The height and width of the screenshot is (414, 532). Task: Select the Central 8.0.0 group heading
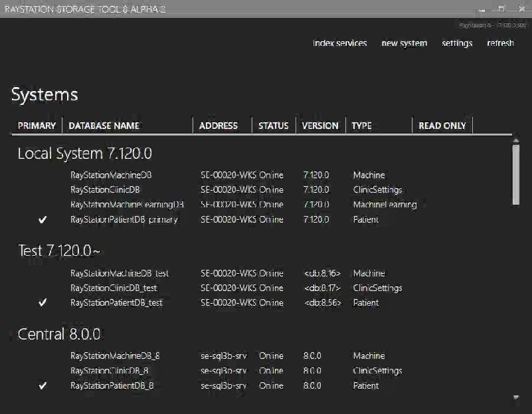pos(59,334)
